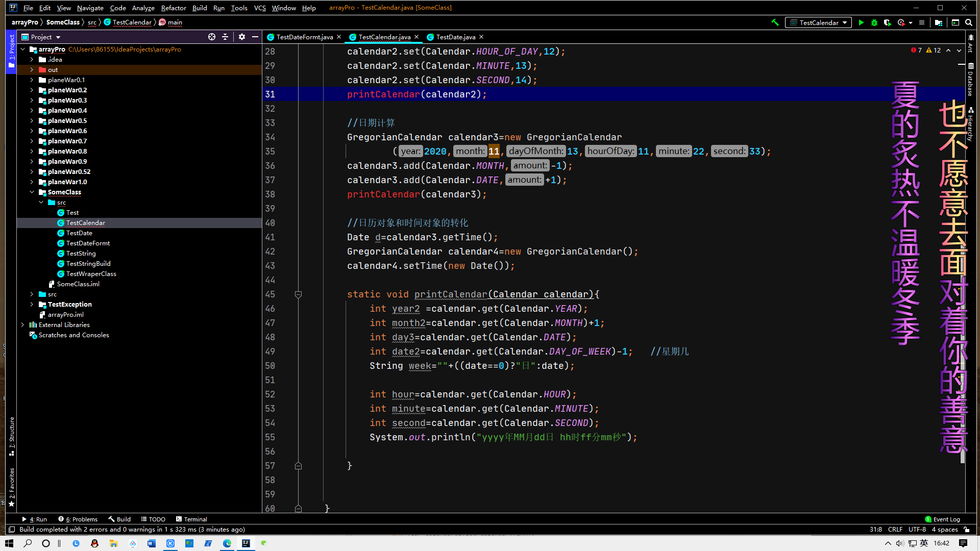Open the File menu

click(x=28, y=8)
